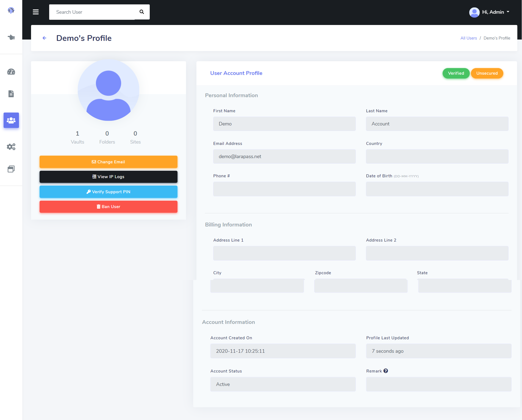The height and width of the screenshot is (420, 522).
Task: Focus the Search User field
Action: 92,12
